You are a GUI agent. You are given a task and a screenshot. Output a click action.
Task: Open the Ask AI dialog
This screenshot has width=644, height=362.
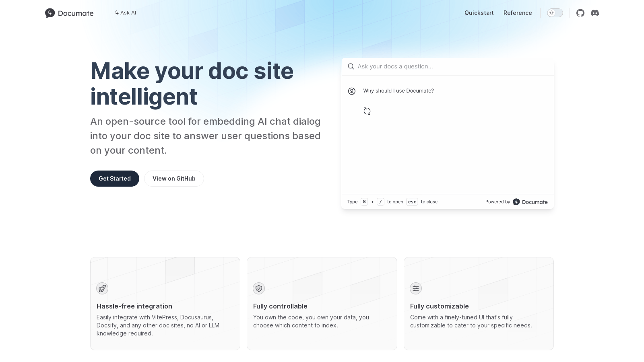coord(125,13)
